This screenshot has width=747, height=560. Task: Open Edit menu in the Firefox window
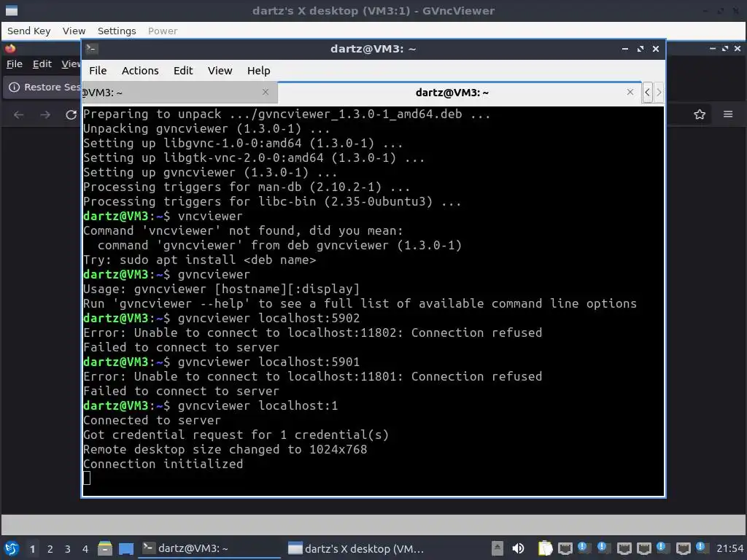point(42,64)
